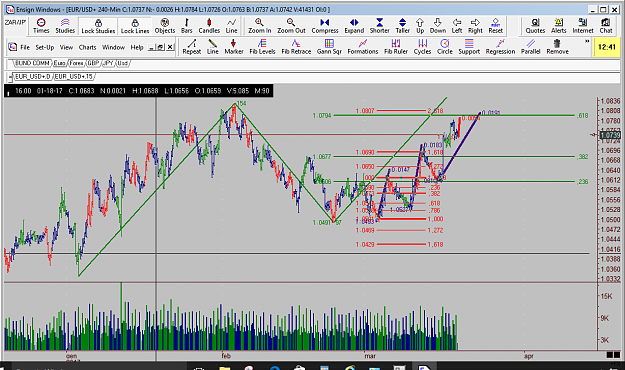Open the Internet tool
Viewport: 625px width, 370px height.
click(x=583, y=26)
